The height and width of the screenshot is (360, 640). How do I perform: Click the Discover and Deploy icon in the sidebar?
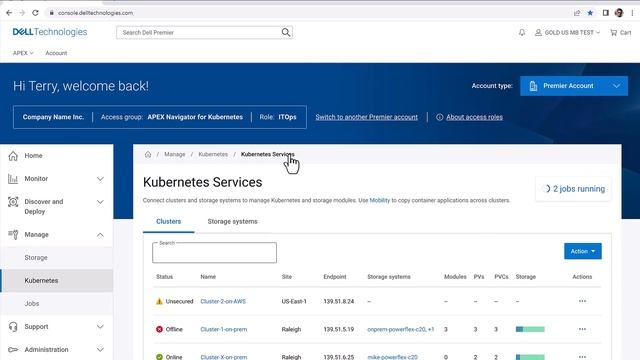[13, 202]
